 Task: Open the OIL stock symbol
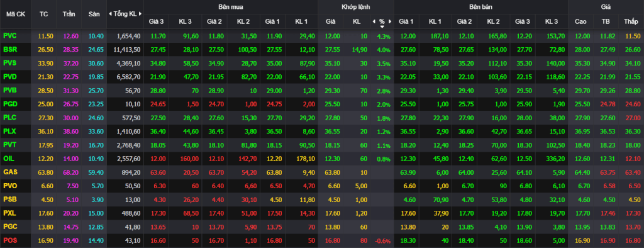point(8,159)
